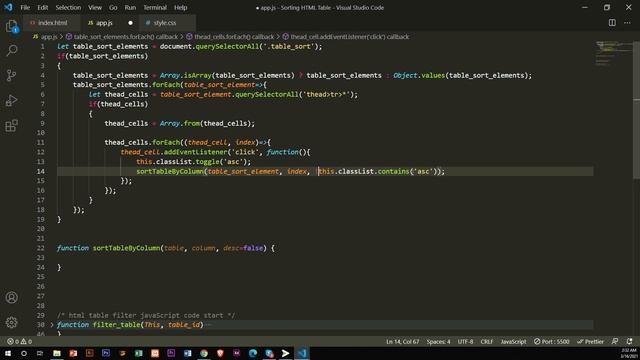Open the Selection menu
This screenshot has width=640, height=360.
pyautogui.click(x=68, y=7)
